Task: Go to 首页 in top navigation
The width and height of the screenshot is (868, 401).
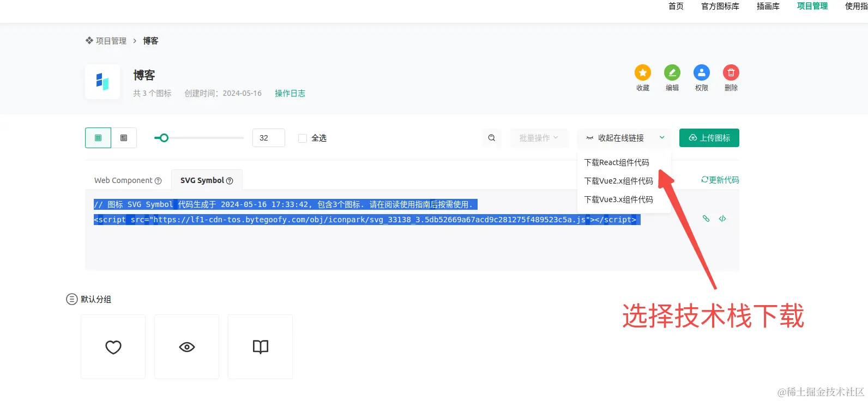Action: (x=676, y=6)
